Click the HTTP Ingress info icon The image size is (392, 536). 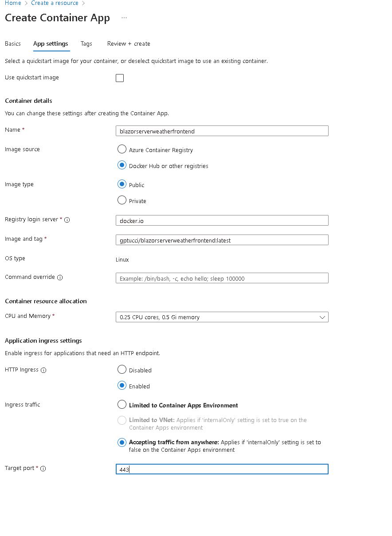coord(43,370)
